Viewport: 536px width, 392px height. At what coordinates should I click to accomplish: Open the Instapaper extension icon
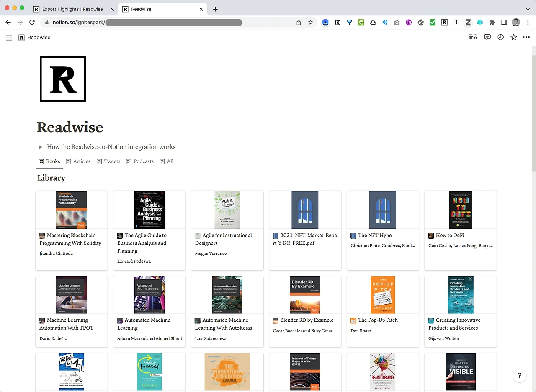point(456,22)
